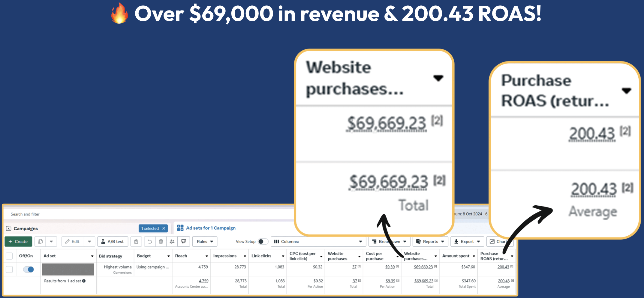Delete with the trash bin icon
Viewport: 644px width, 298px height.
click(x=161, y=242)
